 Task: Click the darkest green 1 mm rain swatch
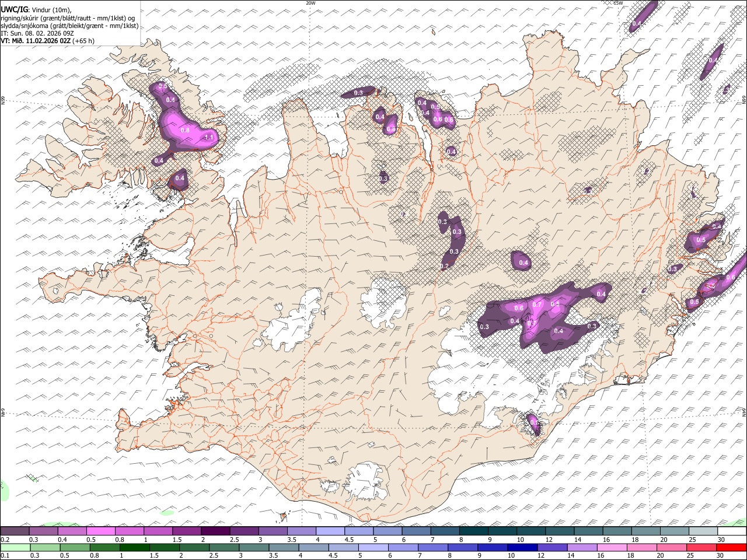(134, 547)
